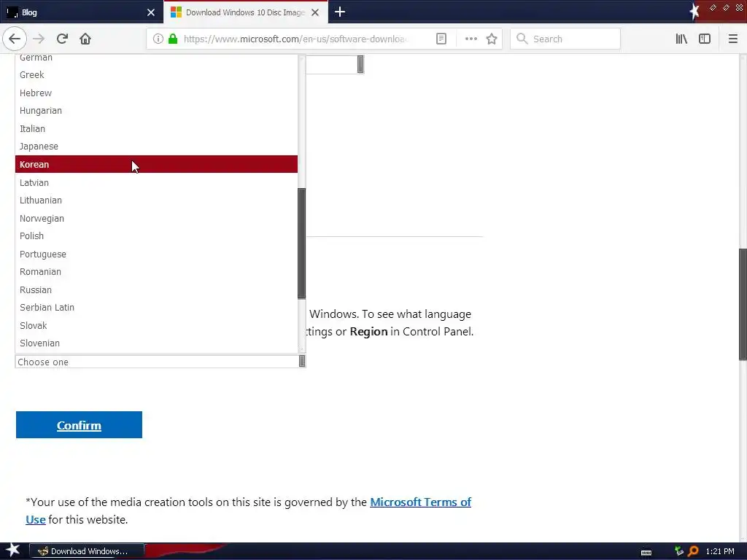The width and height of the screenshot is (747, 560).
Task: Click the microsoft.com URL address field
Action: (x=295, y=39)
